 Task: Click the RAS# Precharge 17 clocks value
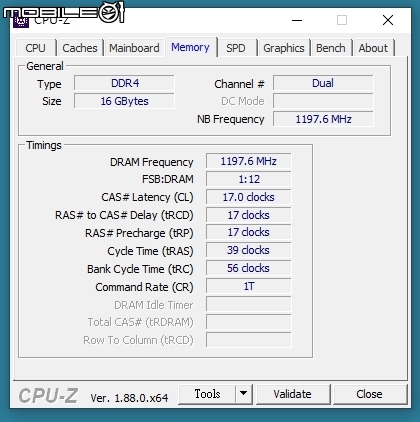(x=249, y=232)
